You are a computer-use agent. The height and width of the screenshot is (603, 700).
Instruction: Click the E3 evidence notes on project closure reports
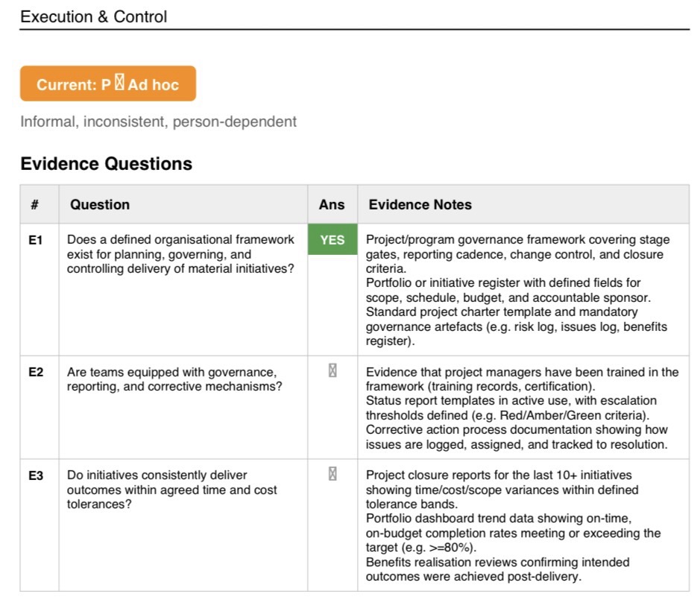(514, 525)
